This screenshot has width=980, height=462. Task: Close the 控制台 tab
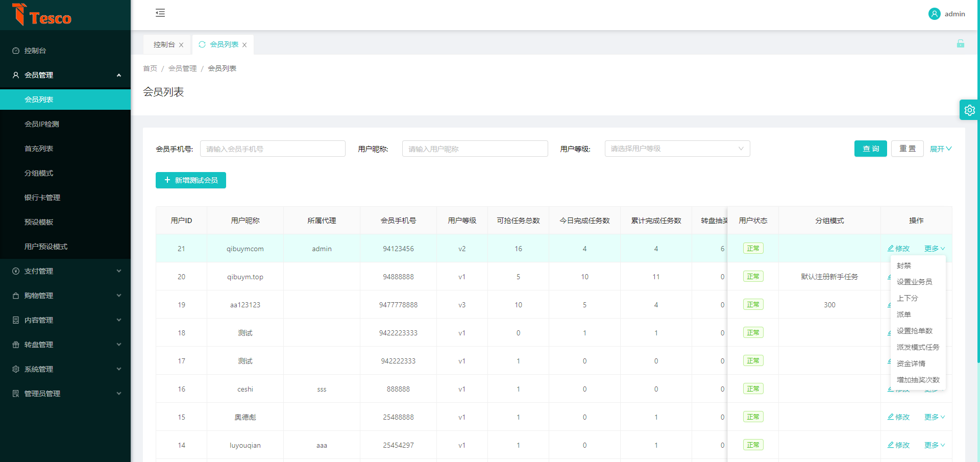[181, 45]
